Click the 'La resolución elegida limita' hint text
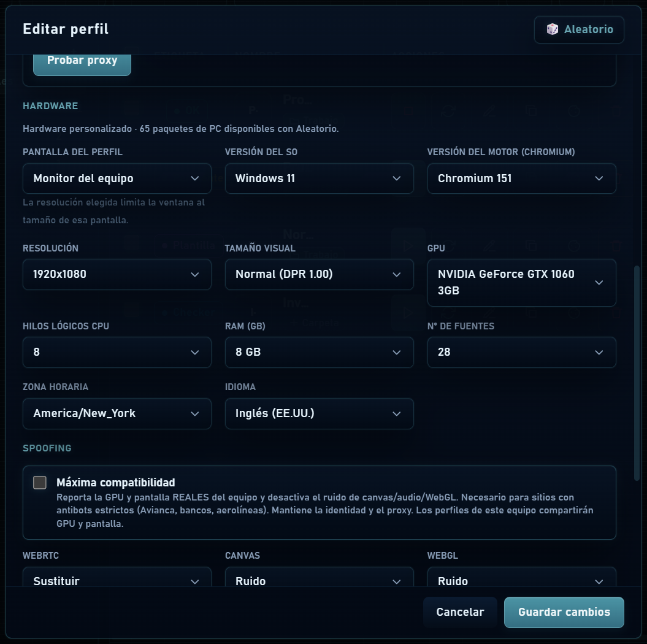The image size is (647, 644). pyautogui.click(x=114, y=211)
